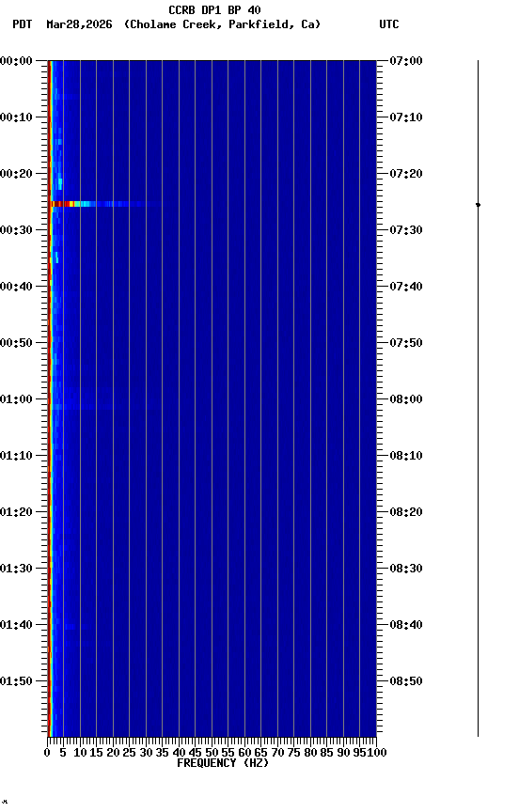The width and height of the screenshot is (519, 812).
Task: Click the UTC time label '07:40'
Action: pyautogui.click(x=406, y=287)
